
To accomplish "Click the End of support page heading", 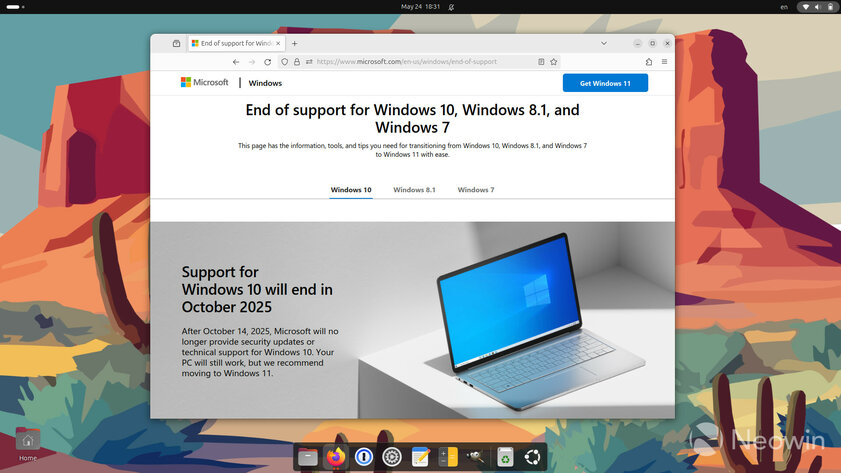I will point(412,119).
